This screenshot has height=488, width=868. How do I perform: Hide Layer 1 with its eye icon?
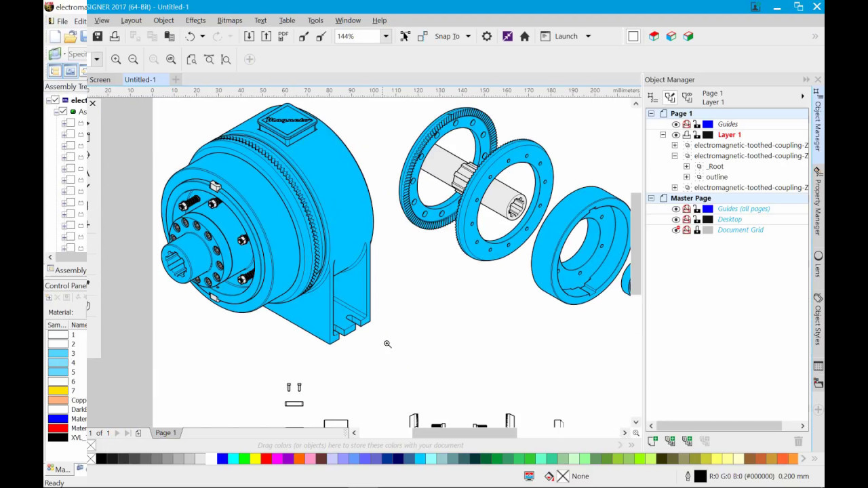click(675, 135)
